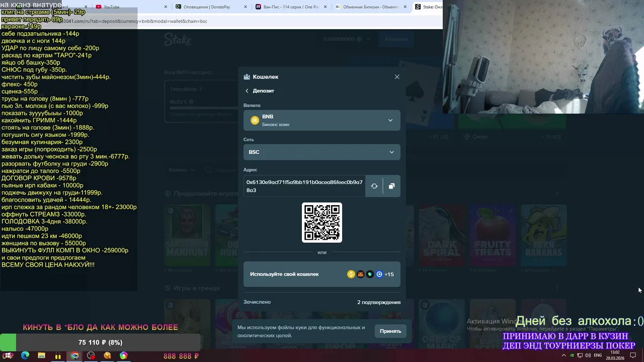Screen dimensions: 644x362
Task: Click the orange round taskbar icon
Action: 107,355
